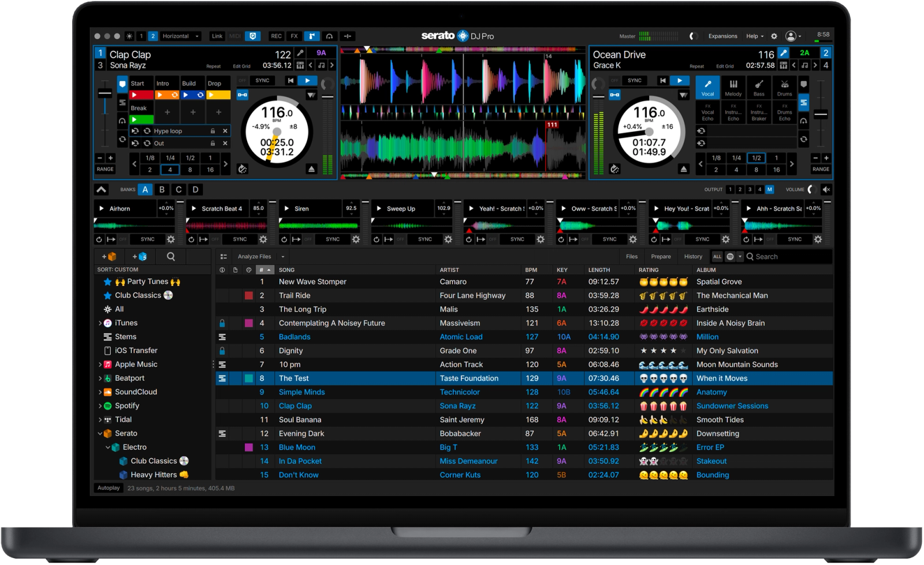924x565 pixels.
Task: Toggle the Link button in the top bar
Action: point(217,36)
